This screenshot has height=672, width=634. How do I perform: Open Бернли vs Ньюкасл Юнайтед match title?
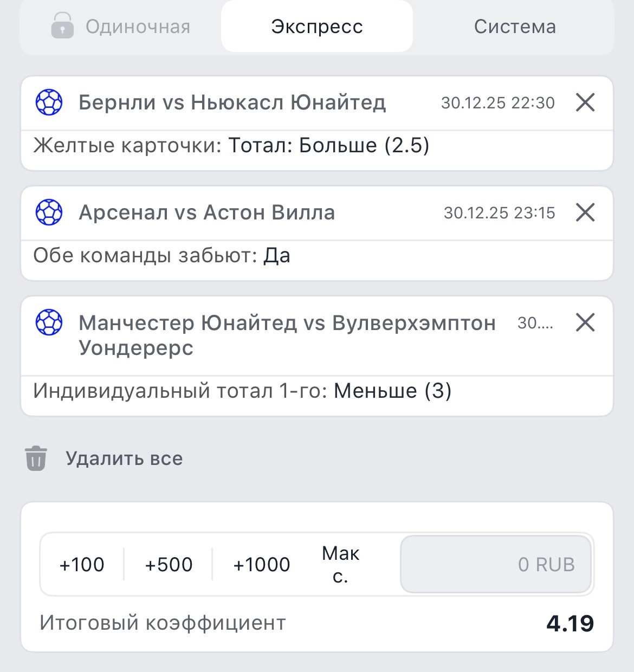(x=232, y=102)
